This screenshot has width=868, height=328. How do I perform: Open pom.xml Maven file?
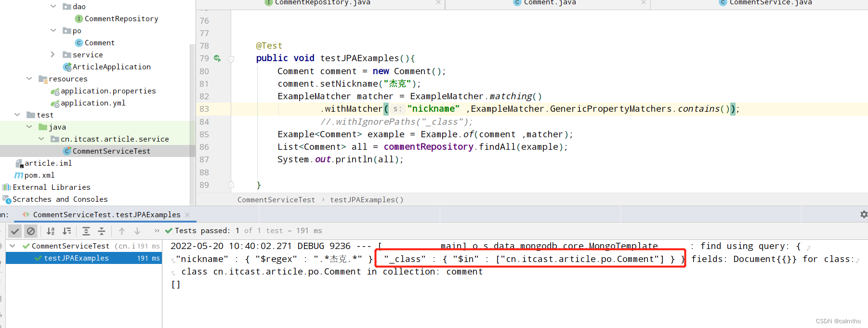tap(35, 175)
